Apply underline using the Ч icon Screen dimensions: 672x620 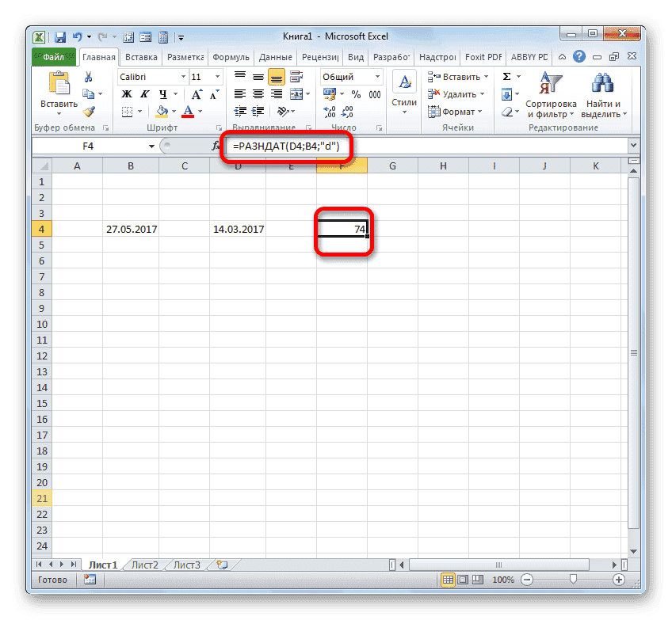(162, 93)
